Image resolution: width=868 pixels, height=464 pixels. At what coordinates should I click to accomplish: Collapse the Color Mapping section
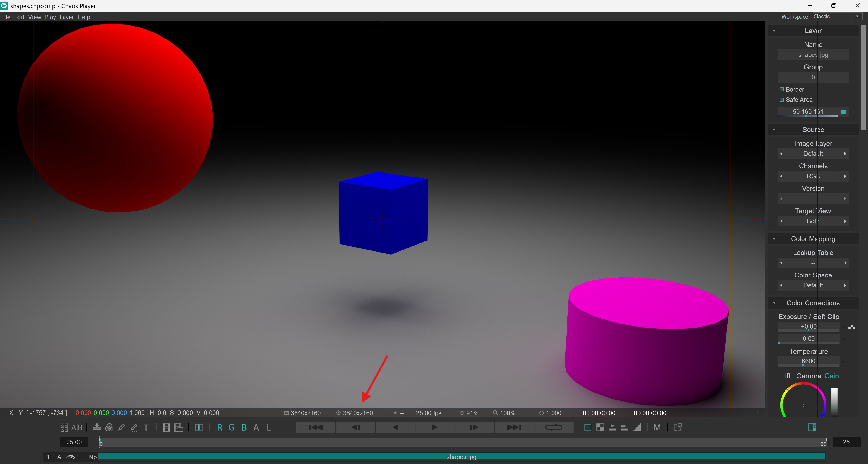[774, 239]
